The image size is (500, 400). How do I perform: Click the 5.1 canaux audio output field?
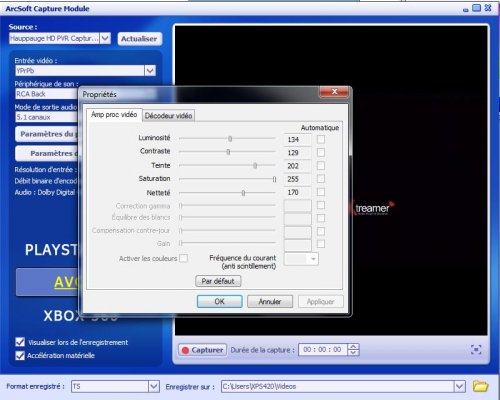[x=46, y=117]
